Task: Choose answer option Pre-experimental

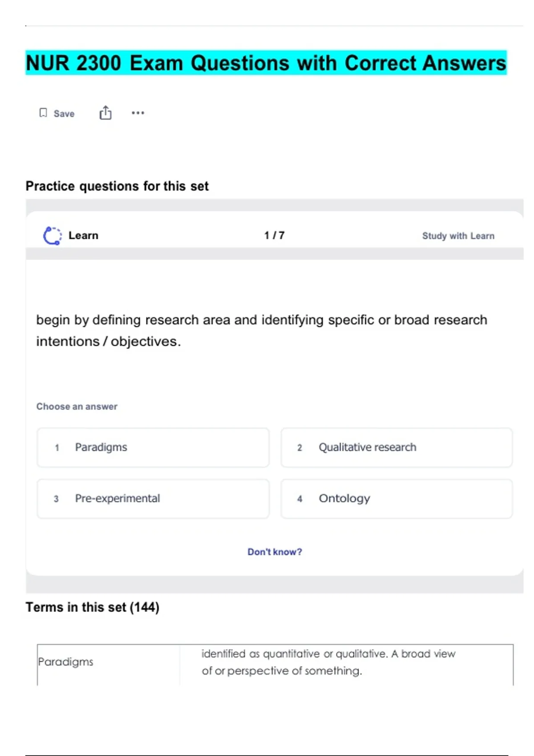Action: click(x=153, y=499)
